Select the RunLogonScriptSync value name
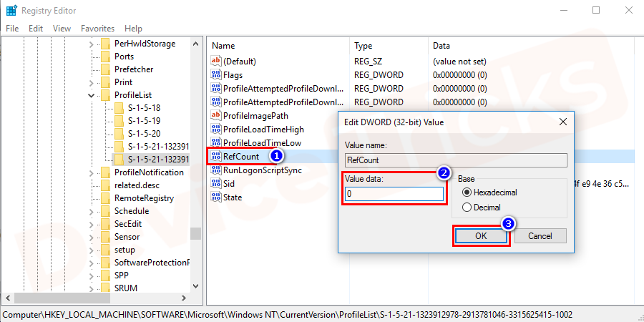The height and width of the screenshot is (322, 644). coord(263,170)
